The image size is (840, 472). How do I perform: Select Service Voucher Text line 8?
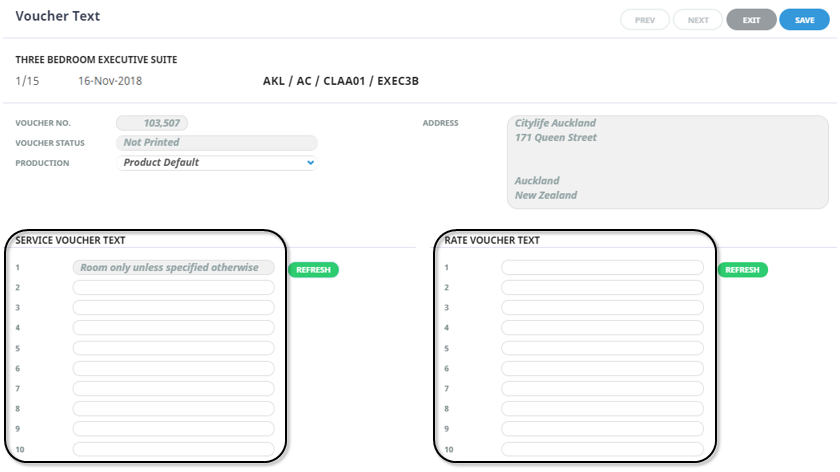coord(173,409)
